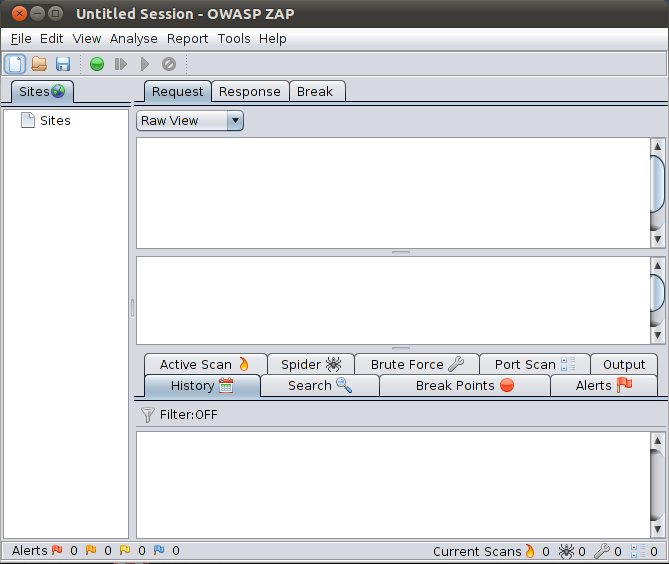Screen dimensions: 669x564
Task: Switch to the Request tab
Action: point(177,91)
